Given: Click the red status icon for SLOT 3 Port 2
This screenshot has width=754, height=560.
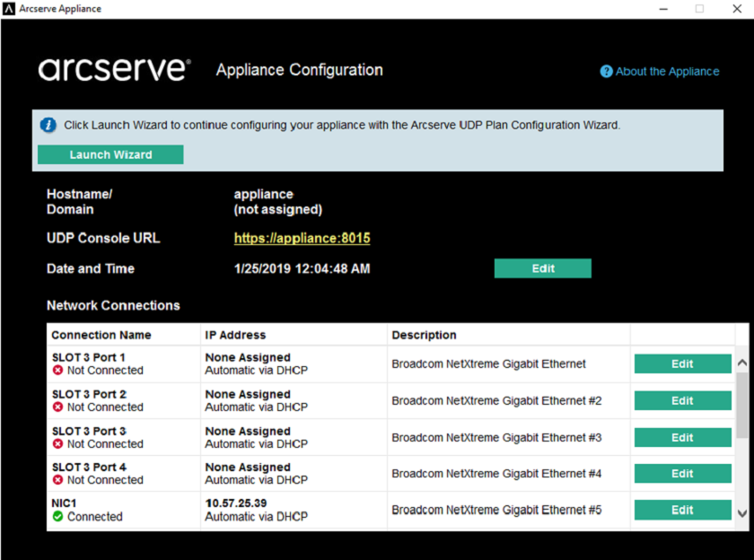Looking at the screenshot, I should (57, 407).
